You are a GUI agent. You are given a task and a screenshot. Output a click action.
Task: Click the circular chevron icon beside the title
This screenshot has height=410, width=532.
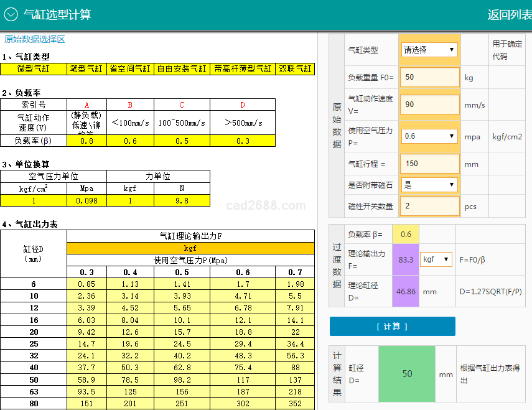point(11,14)
